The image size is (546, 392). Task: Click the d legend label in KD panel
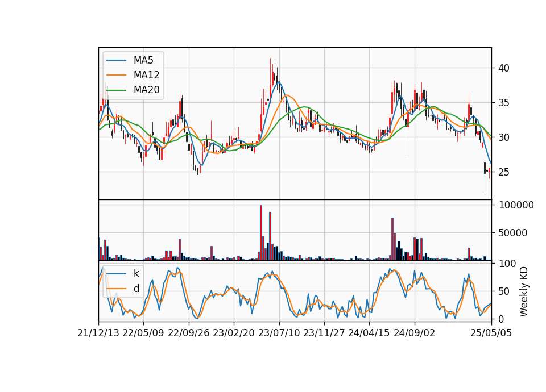(136, 289)
